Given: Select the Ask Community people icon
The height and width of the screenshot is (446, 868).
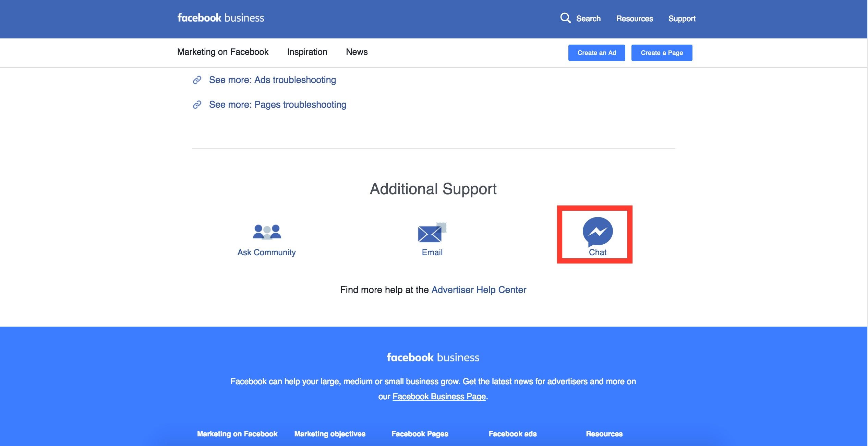Looking at the screenshot, I should 267,232.
